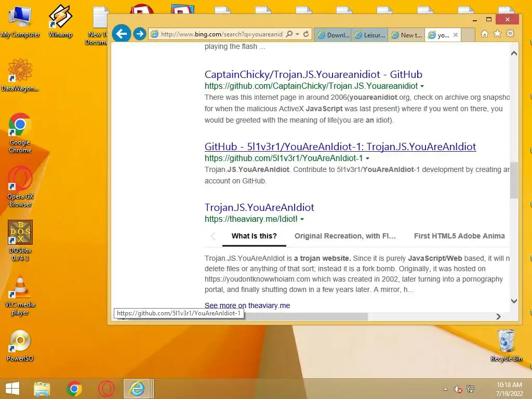
Task: Click the horizontal scrollbar right arrow
Action: pyautogui.click(x=498, y=316)
